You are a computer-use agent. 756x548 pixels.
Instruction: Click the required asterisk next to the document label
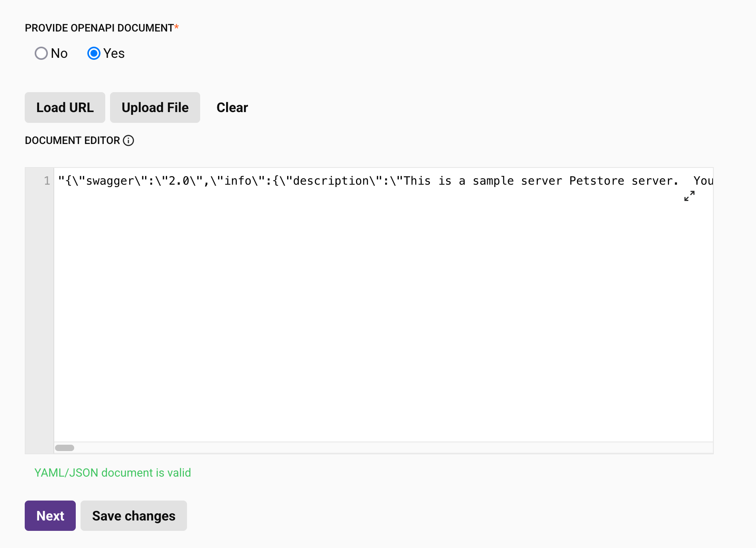point(176,26)
